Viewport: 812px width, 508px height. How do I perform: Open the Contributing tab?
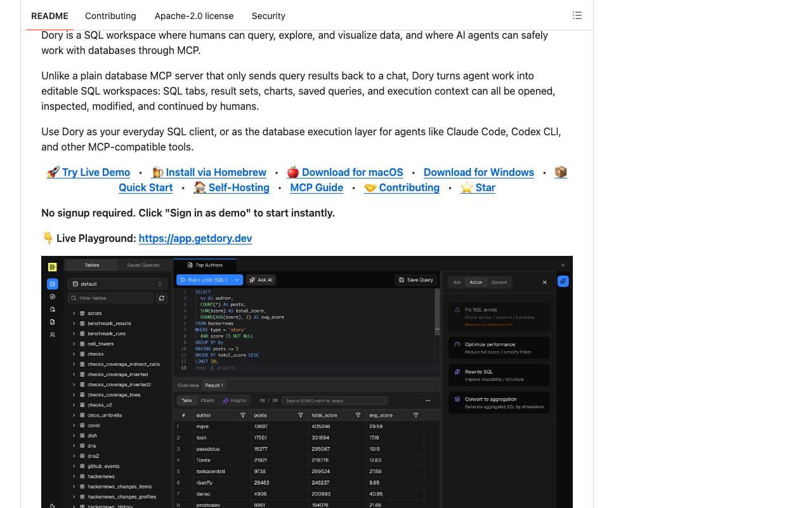[x=110, y=16]
